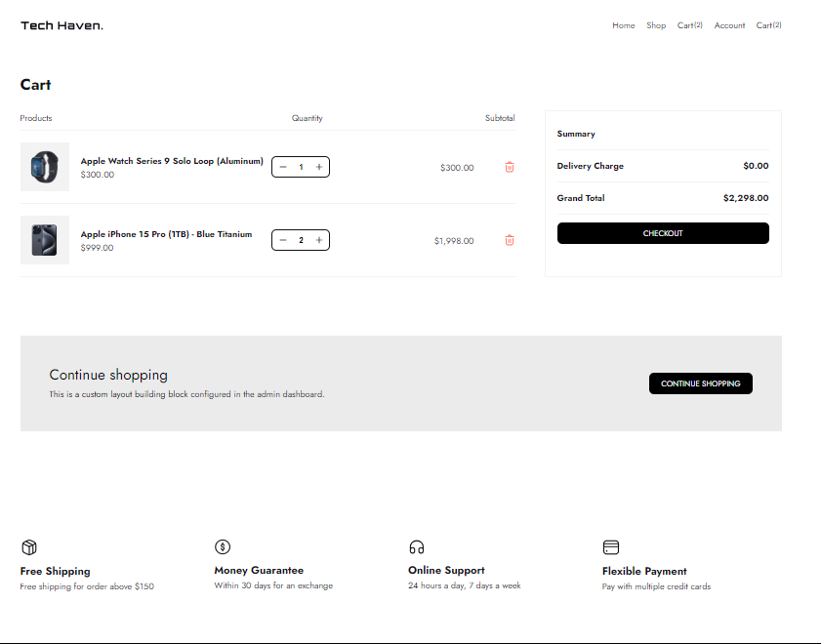Click the Grand Total amount $2,298.00

pyautogui.click(x=746, y=198)
